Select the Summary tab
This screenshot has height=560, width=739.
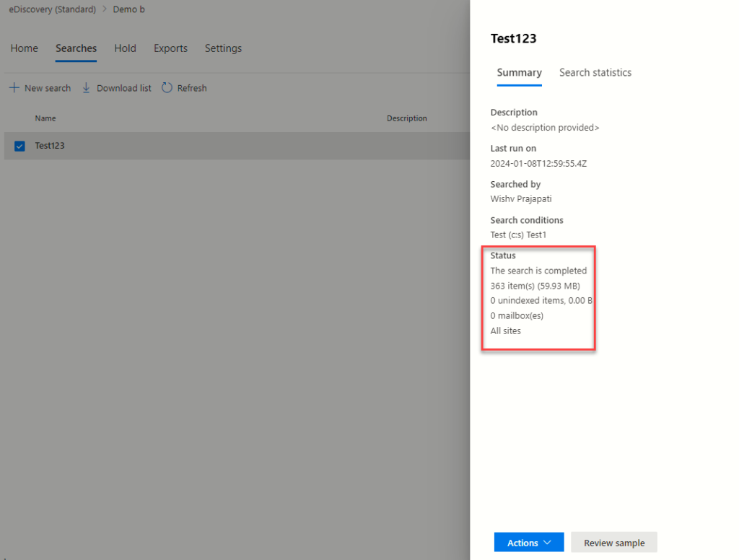[519, 72]
